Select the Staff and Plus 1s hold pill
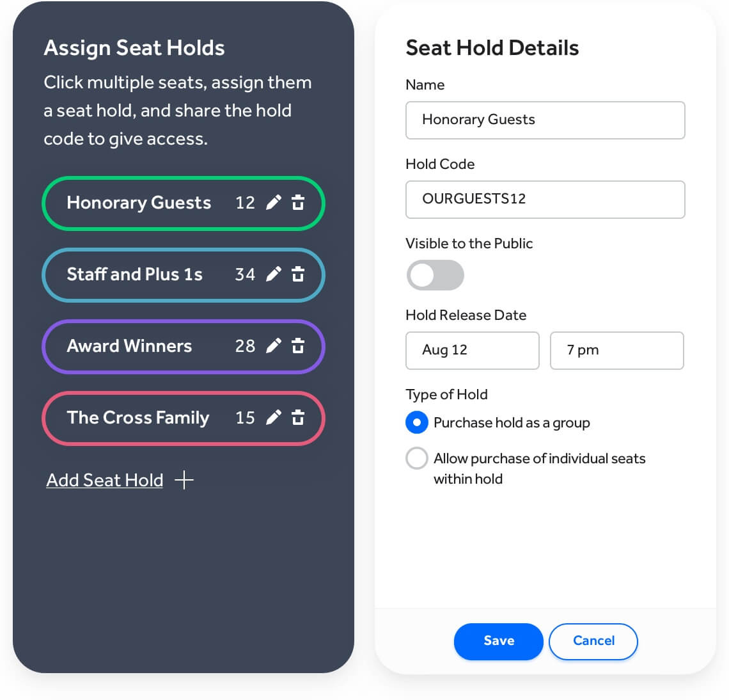Screen dimensions: 729x700 tap(147, 274)
